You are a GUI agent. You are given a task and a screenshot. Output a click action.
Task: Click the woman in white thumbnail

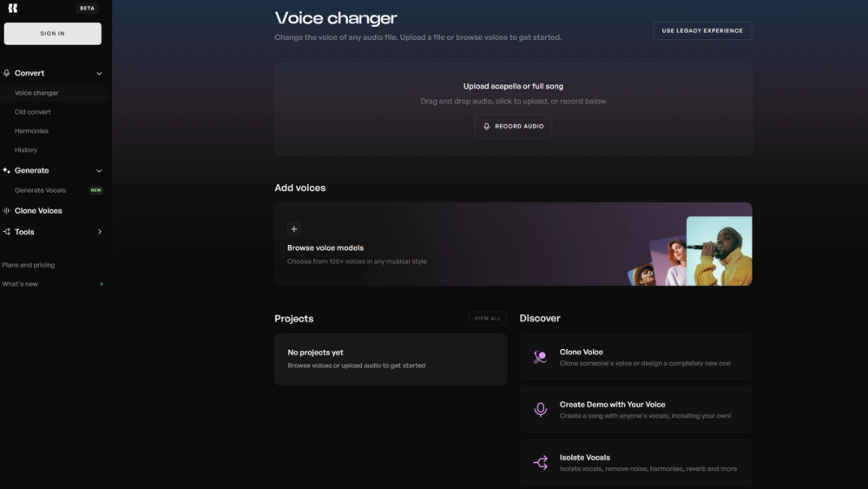670,261
